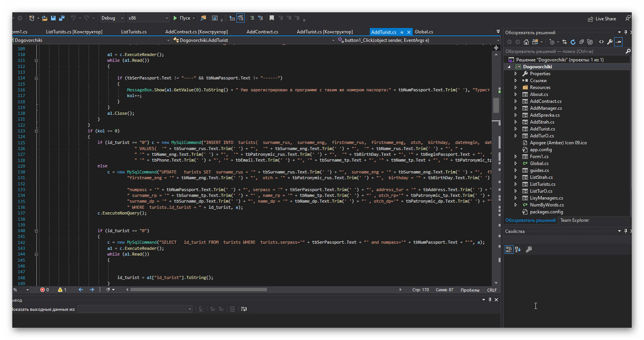Click the Save All icon

[62, 18]
